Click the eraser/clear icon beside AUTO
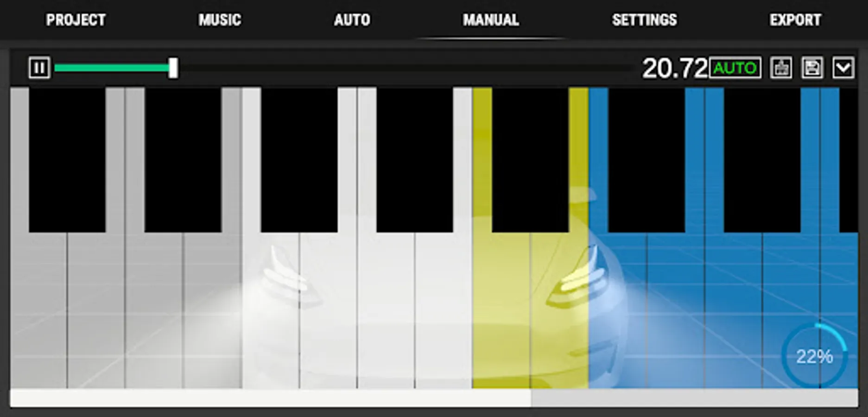 point(781,68)
